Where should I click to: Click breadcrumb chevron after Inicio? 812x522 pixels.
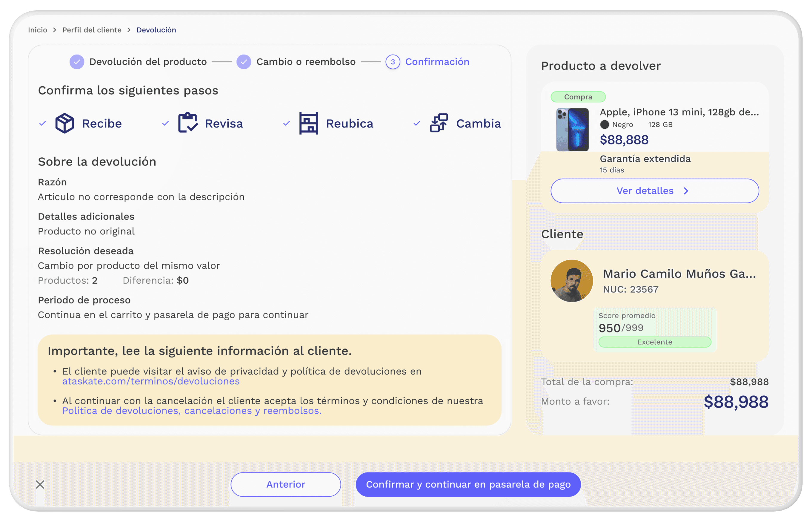[x=55, y=30]
